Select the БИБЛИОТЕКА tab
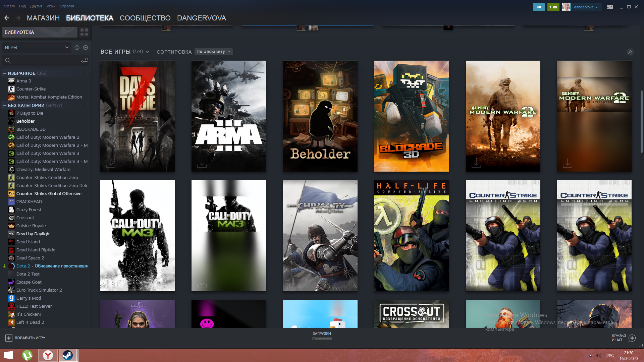The width and height of the screenshot is (644, 362). (90, 18)
